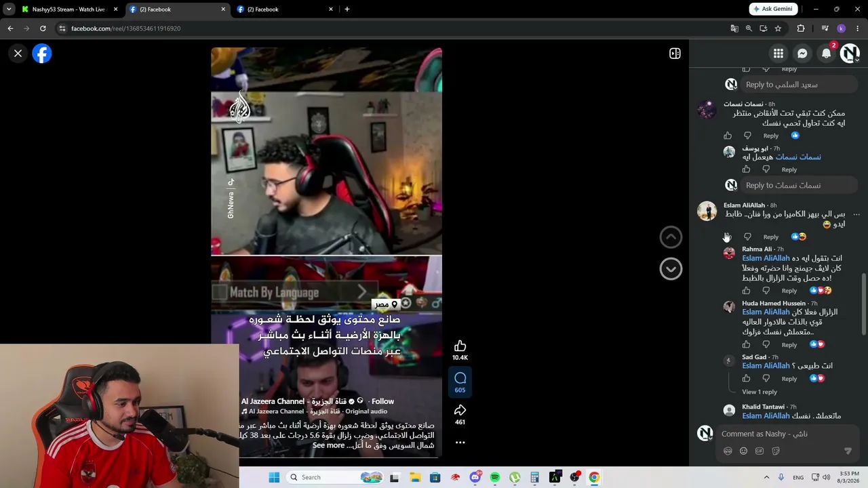This screenshot has height=488, width=868.
Task: Open the taskbar clock showing 3:53 PM
Action: 849,477
